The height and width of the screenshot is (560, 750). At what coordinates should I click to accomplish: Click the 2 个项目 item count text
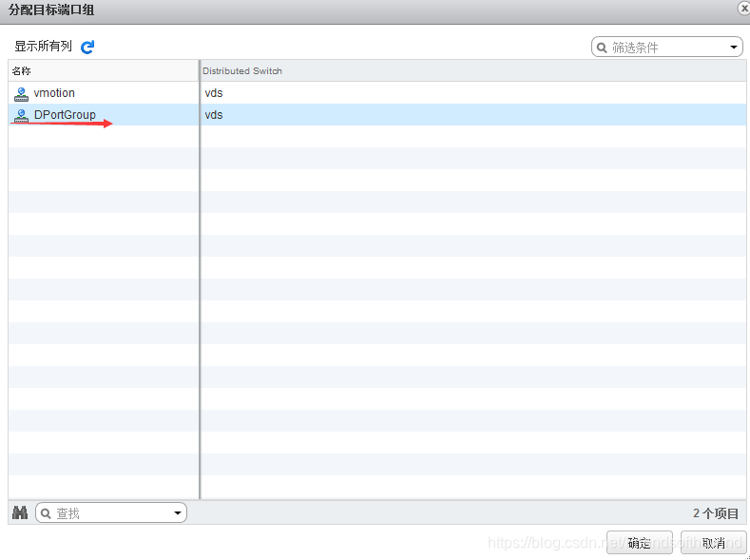point(716,513)
